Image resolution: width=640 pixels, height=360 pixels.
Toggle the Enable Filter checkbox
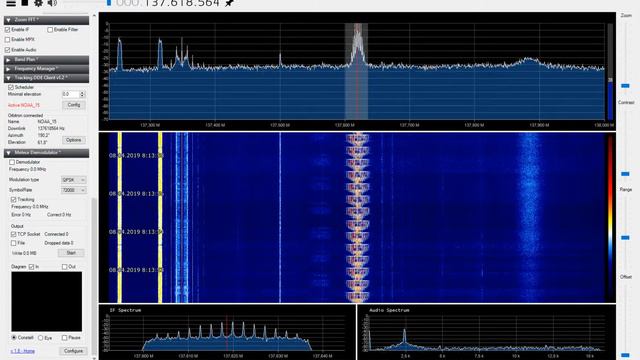pyautogui.click(x=50, y=30)
